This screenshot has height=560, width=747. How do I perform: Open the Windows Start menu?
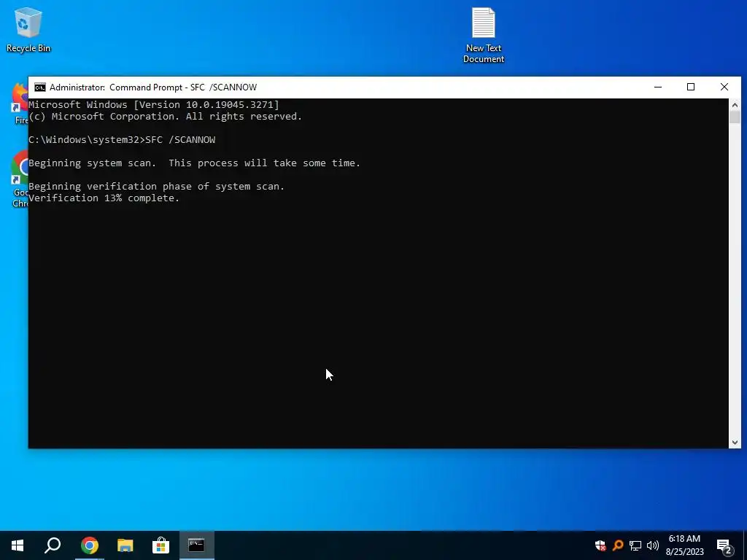(x=18, y=545)
